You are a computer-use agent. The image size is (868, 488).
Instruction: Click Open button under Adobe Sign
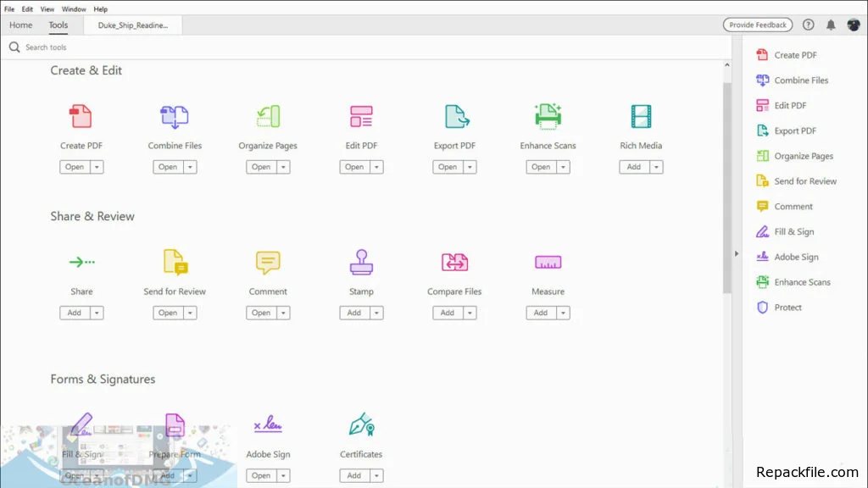pos(261,476)
